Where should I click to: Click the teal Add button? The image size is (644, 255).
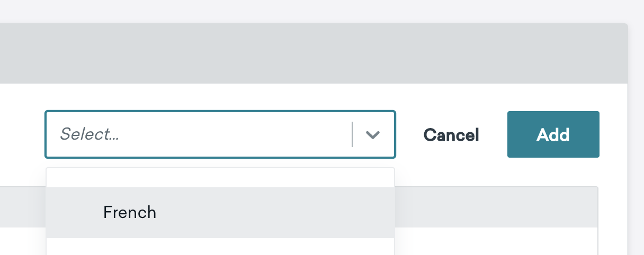553,134
